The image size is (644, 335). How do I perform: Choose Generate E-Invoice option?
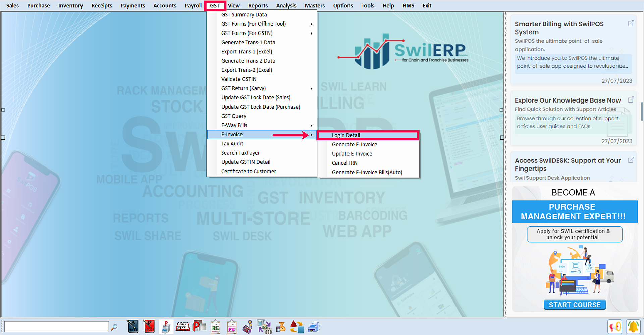[368, 144]
